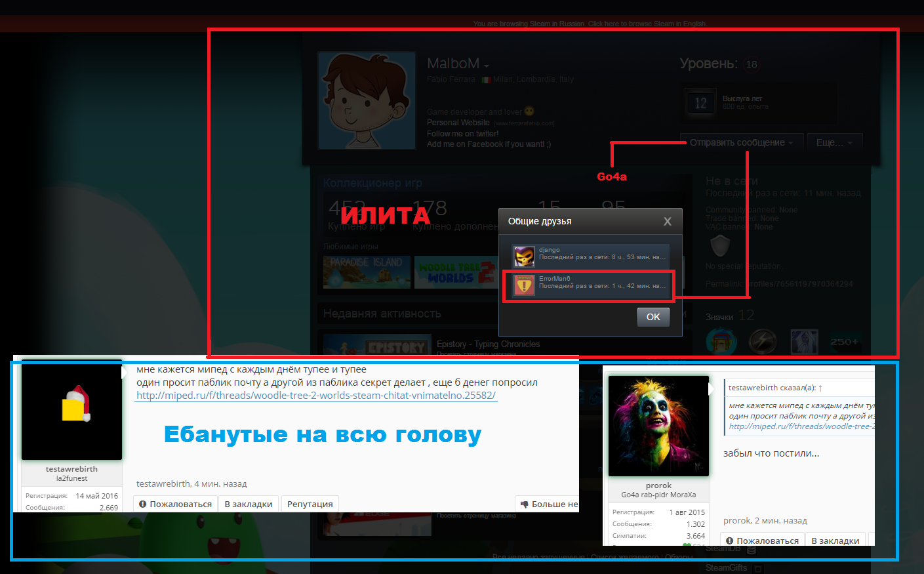The height and width of the screenshot is (574, 924).
Task: Open the level 18 badge
Action: 752,64
